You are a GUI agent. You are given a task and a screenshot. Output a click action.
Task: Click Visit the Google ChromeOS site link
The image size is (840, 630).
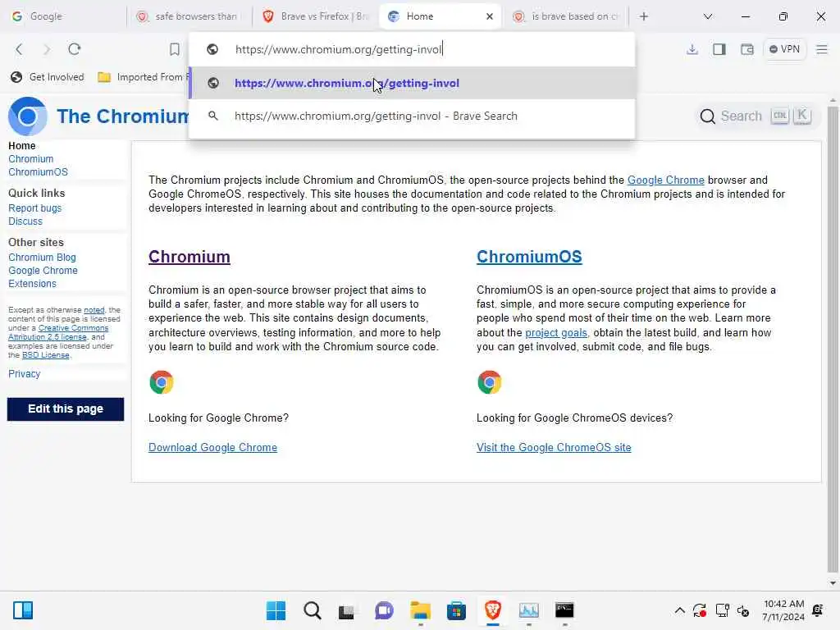(x=554, y=447)
